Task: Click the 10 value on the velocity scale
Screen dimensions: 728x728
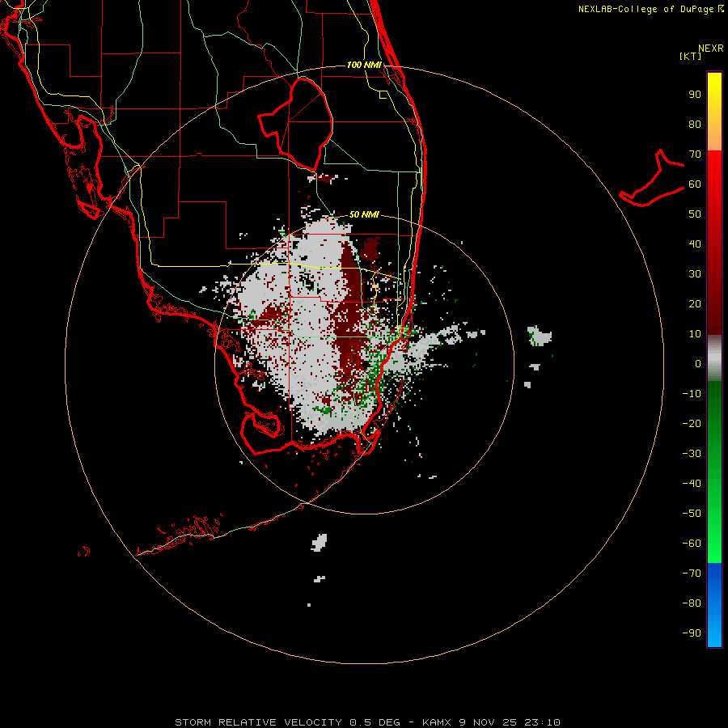Action: pos(695,334)
